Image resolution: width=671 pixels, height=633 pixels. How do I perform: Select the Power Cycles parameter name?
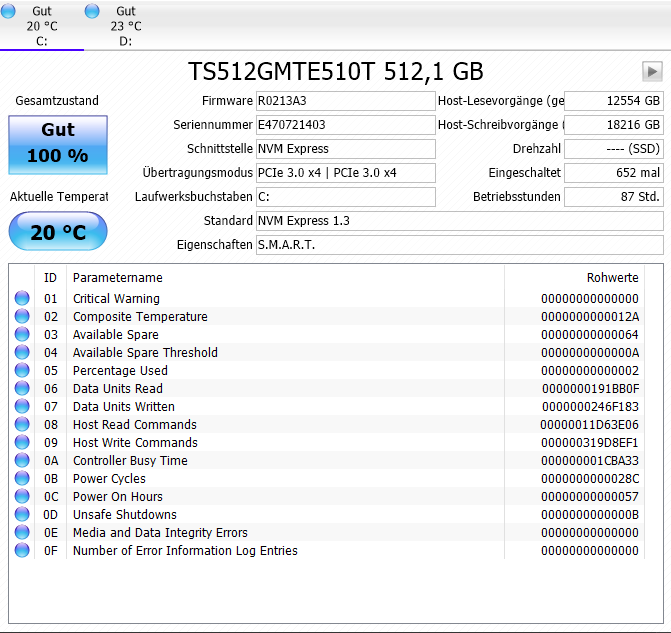(110, 478)
